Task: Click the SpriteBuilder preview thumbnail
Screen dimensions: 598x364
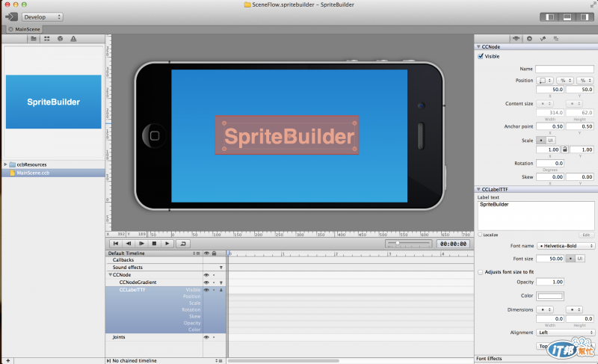Action: coord(53,102)
